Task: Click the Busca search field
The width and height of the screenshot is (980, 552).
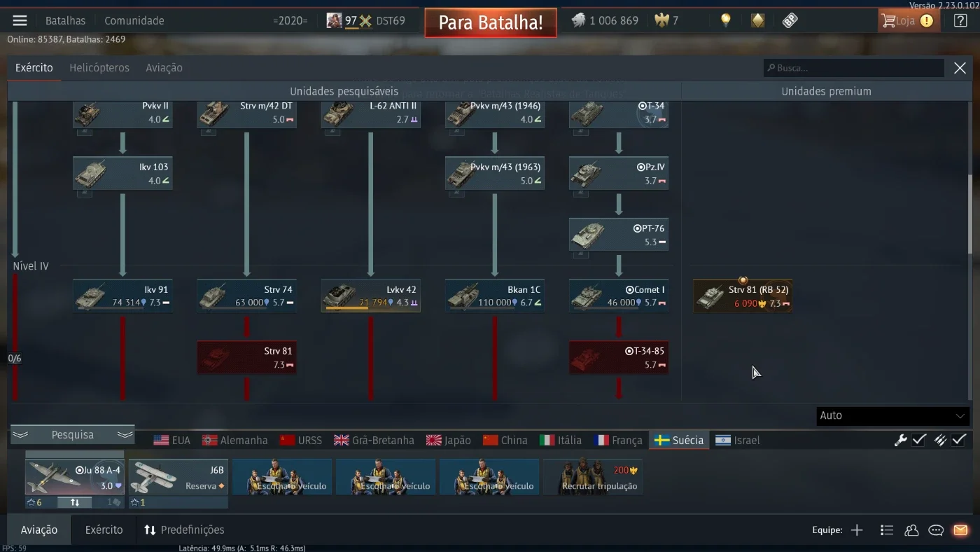Action: point(854,68)
